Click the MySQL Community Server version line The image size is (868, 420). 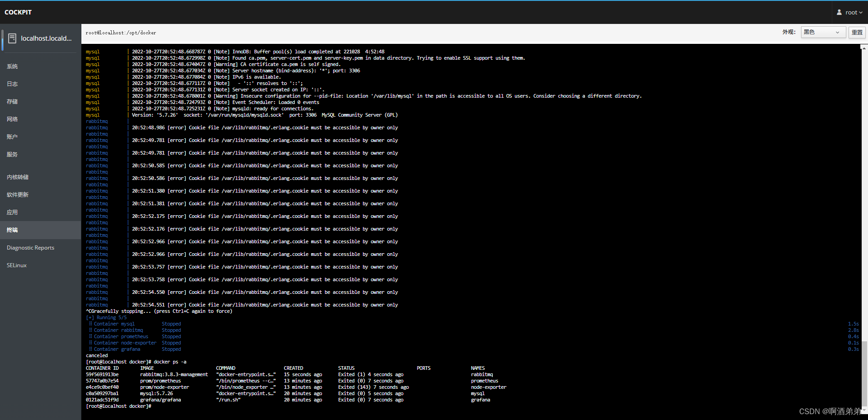point(265,115)
